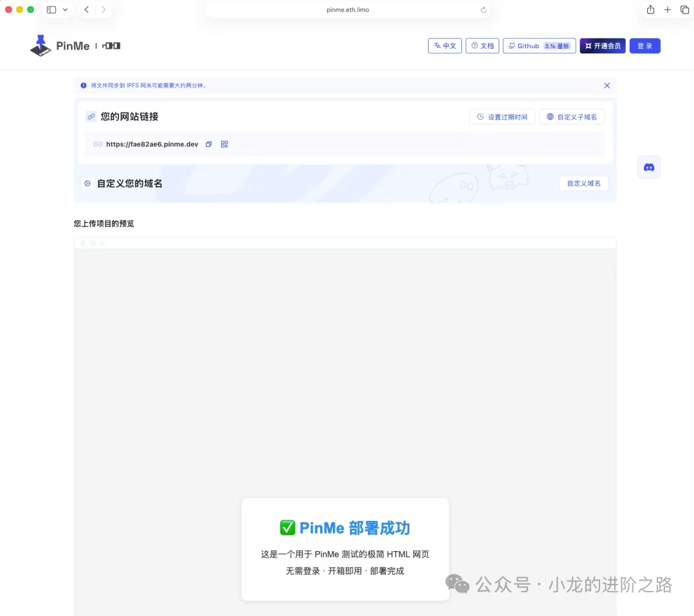This screenshot has height=616, width=694.
Task: Open 自定义子域名 subdomain settings
Action: (x=571, y=117)
